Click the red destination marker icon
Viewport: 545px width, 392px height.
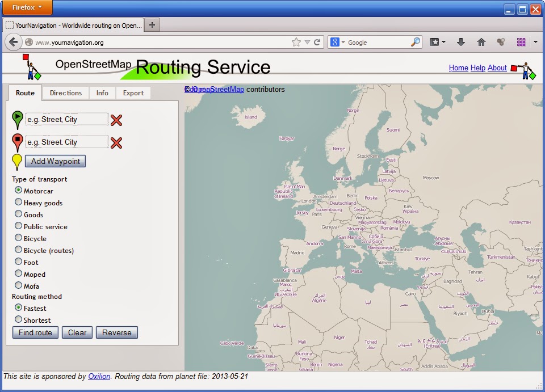[18, 142]
